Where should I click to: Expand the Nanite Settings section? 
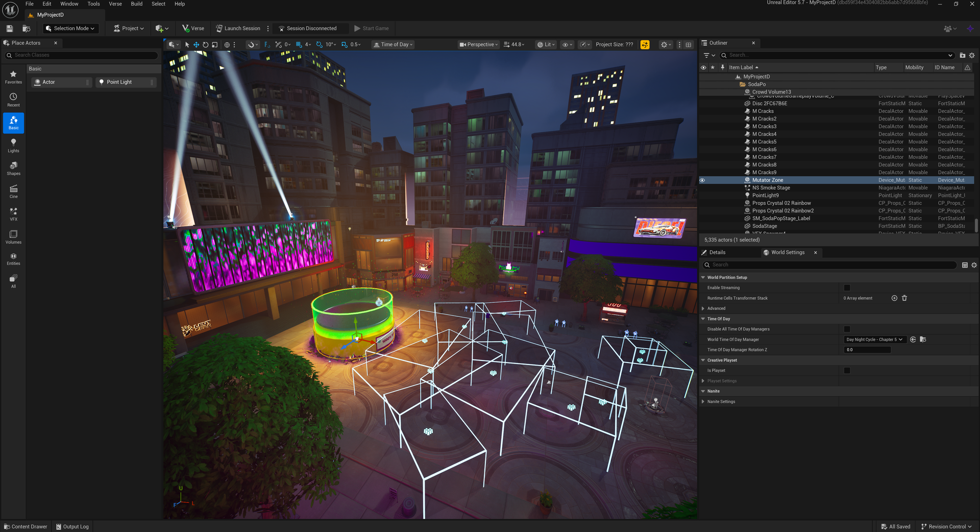pos(703,402)
